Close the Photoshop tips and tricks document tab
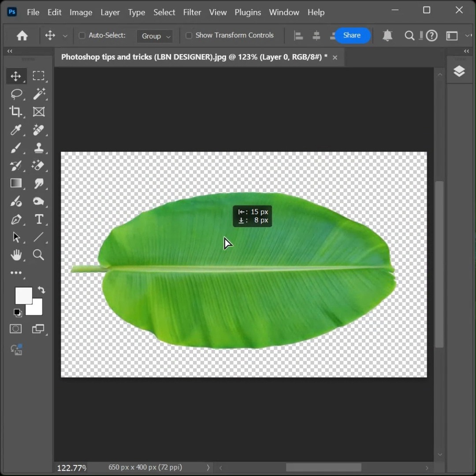476x476 pixels. tap(335, 57)
